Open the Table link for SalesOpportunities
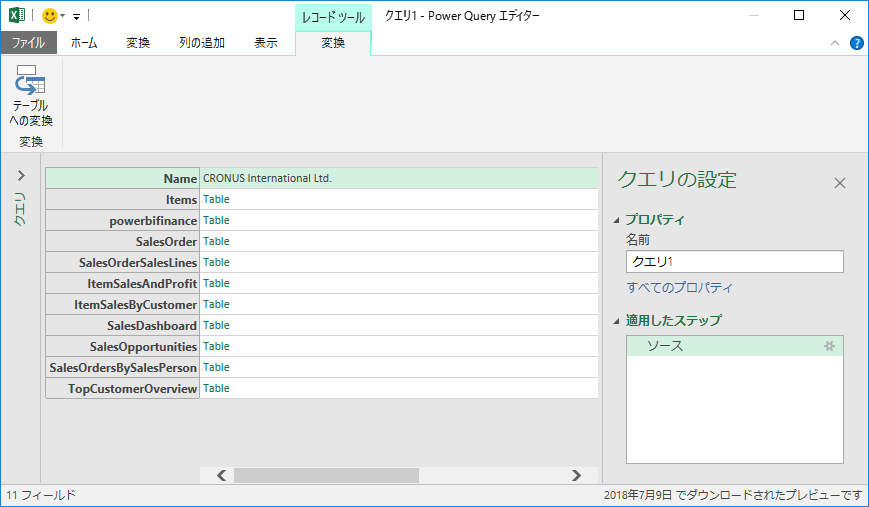The image size is (869, 507). 216,347
